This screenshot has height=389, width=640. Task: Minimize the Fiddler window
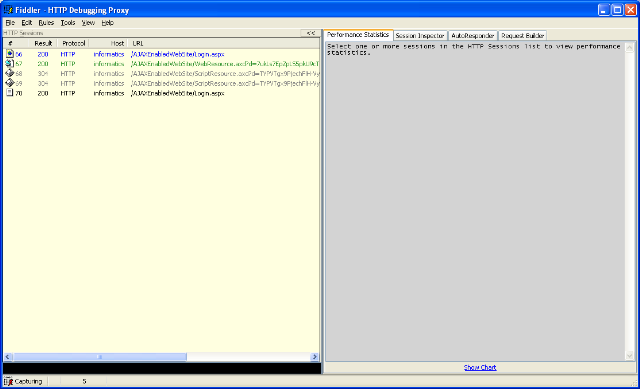pos(604,10)
